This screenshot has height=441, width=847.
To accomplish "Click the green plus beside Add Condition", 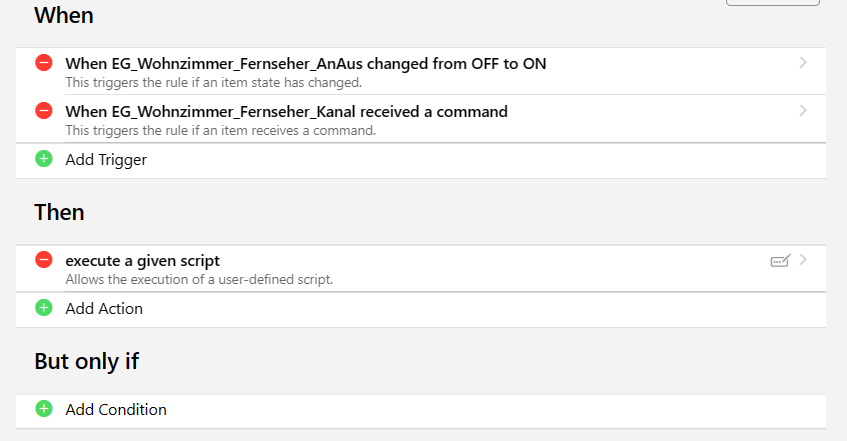I will coord(44,409).
